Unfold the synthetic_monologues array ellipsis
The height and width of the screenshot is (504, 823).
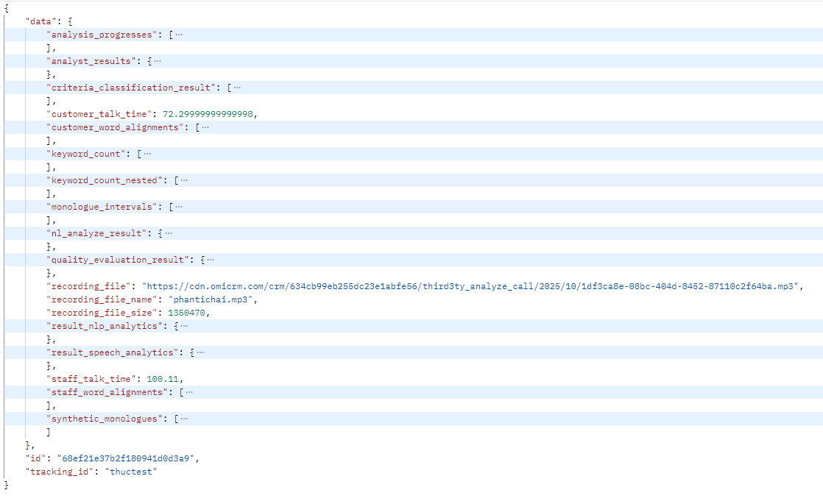(184, 419)
